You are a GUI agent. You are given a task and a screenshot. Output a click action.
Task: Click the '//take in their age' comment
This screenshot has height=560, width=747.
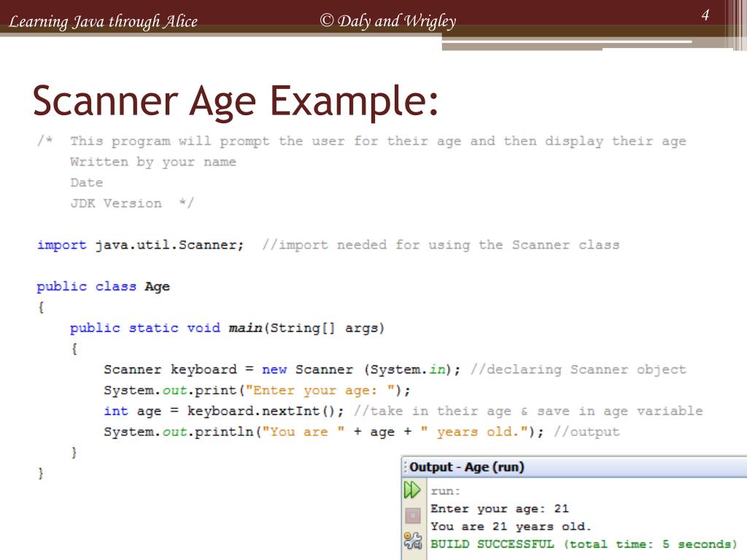pyautogui.click(x=528, y=411)
